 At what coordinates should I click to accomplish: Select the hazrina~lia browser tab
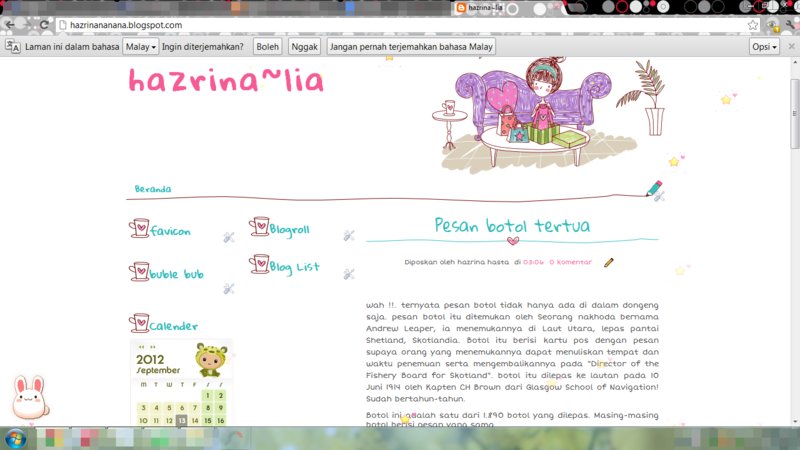490,8
